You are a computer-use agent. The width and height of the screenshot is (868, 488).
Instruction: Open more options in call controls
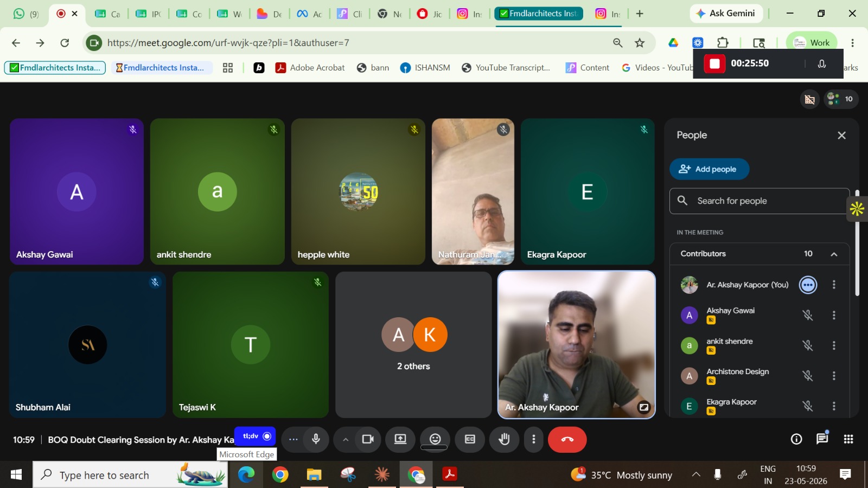tap(534, 439)
